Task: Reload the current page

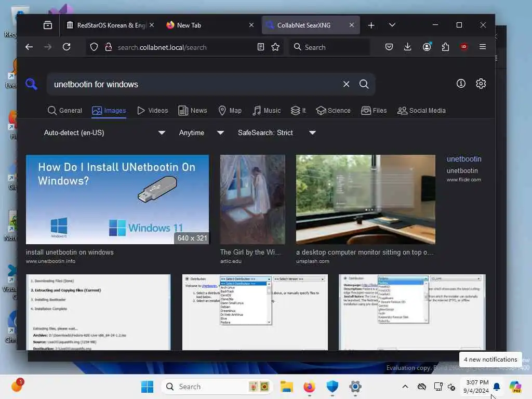Action: click(66, 47)
